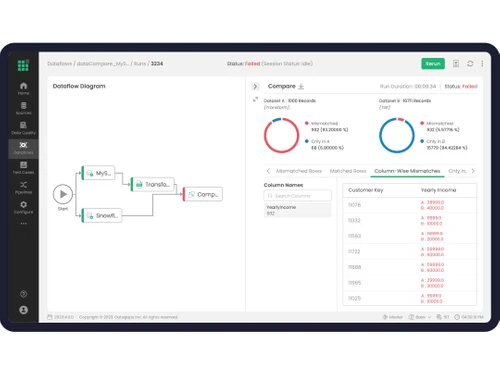The width and height of the screenshot is (500, 375).
Task: Click dataCompare_MyS... in the breadcrumb
Action: [103, 63]
